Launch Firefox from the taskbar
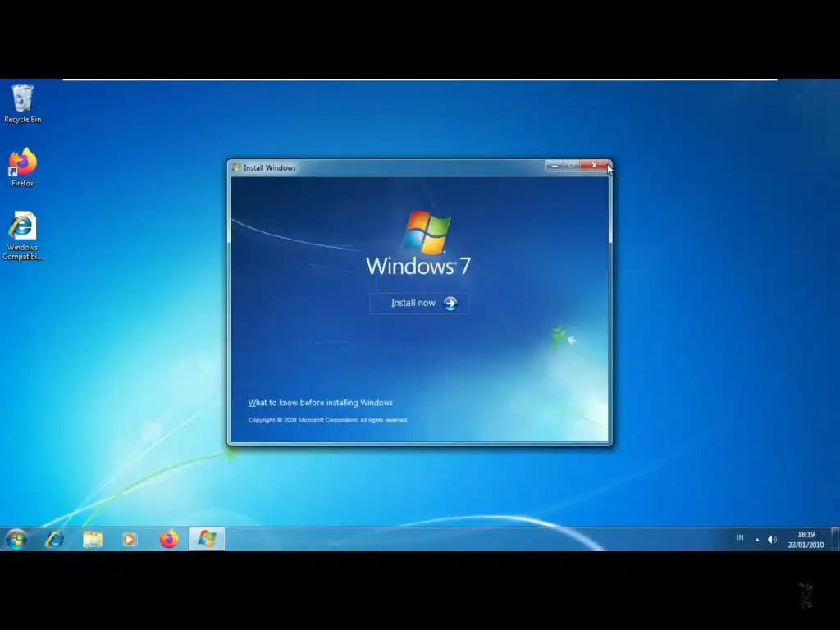Screen dimensions: 840x630 pyautogui.click(x=169, y=539)
